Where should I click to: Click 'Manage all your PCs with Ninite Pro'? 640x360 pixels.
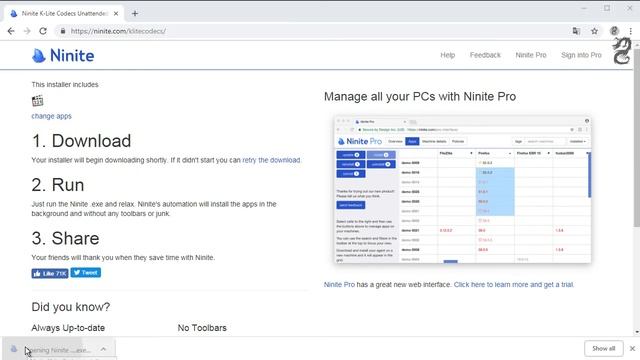(420, 97)
